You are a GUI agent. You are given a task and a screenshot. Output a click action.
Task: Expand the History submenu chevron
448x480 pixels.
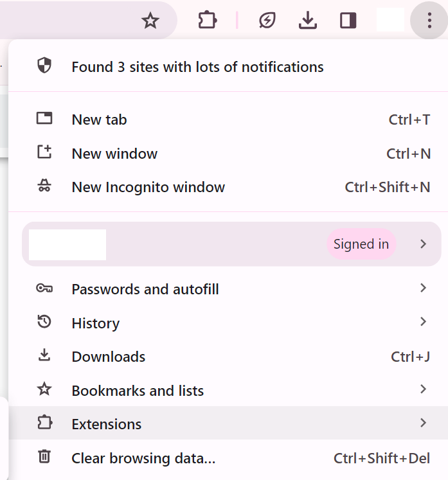[x=423, y=322]
